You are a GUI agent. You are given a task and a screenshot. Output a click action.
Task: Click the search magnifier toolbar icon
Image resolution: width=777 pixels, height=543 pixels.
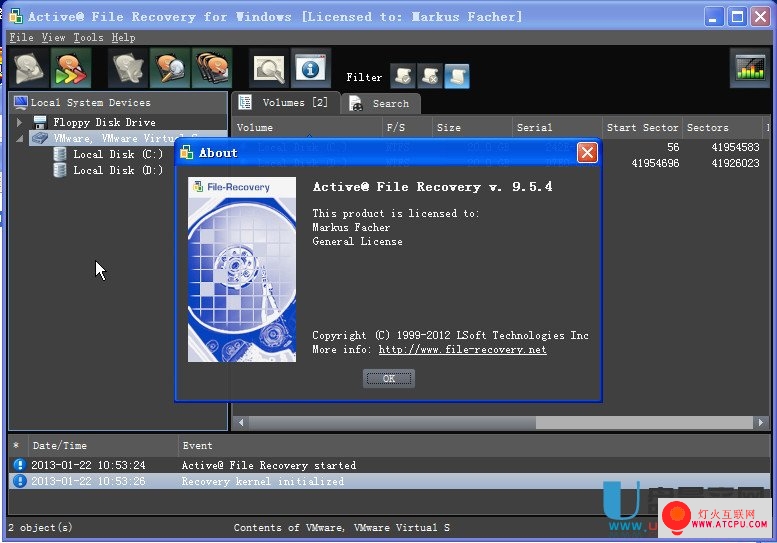(x=269, y=68)
